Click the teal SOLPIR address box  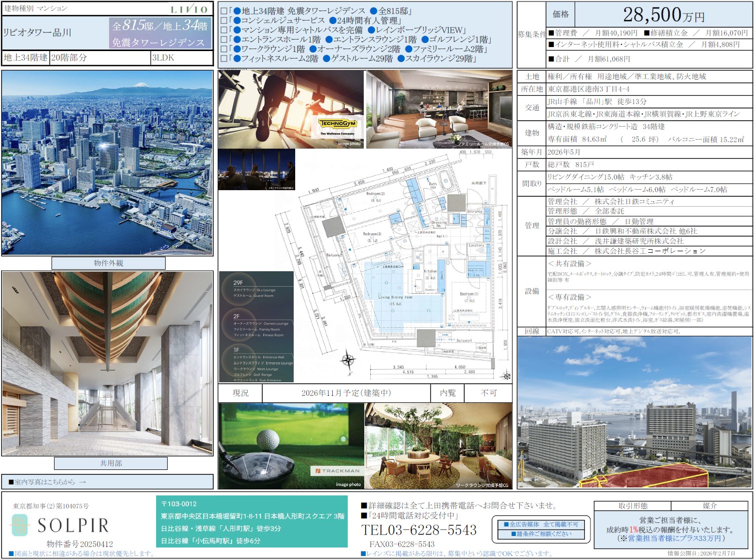[252, 522]
